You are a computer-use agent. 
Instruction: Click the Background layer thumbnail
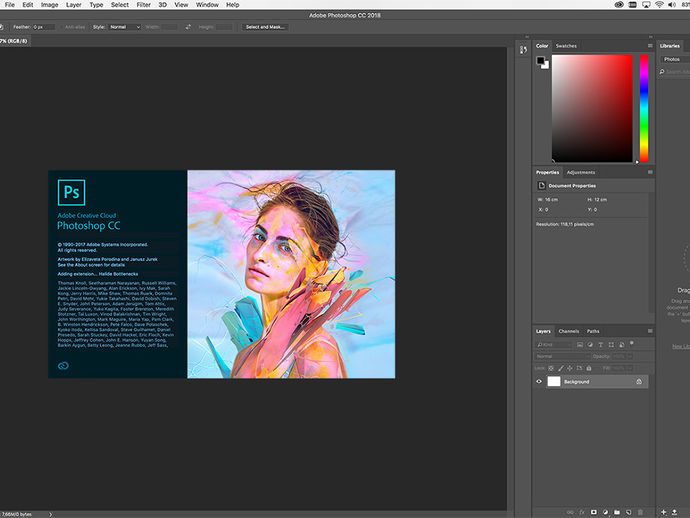pos(554,382)
